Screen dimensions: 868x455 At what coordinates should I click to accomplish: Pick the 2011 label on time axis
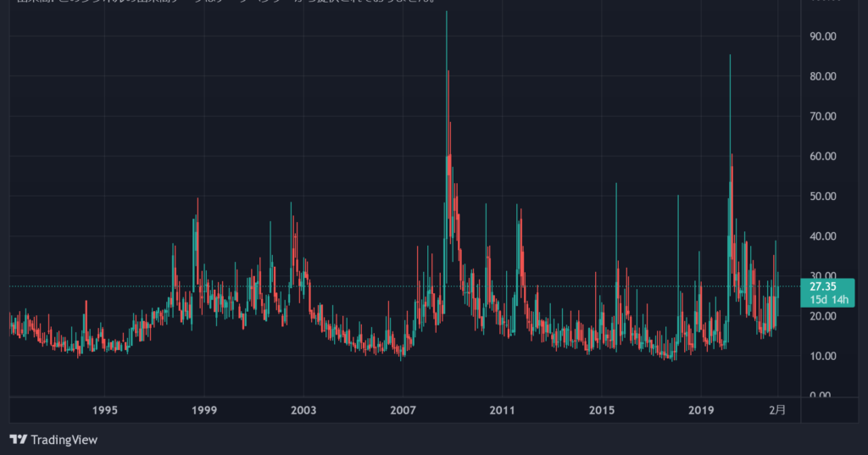[x=502, y=410]
